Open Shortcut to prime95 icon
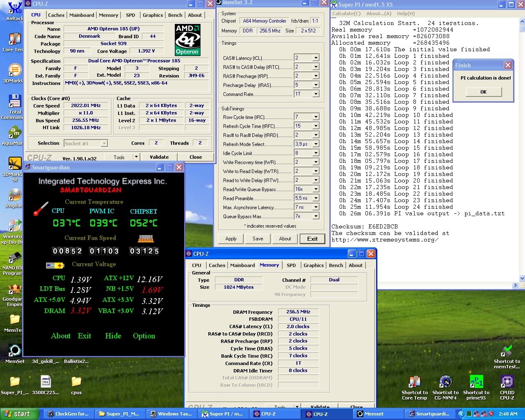525x420 pixels. click(476, 382)
